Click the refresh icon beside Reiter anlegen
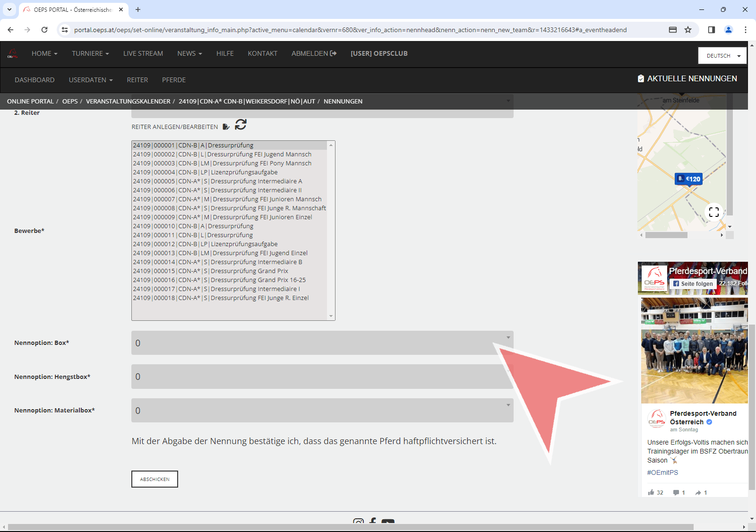The width and height of the screenshot is (756, 532). coord(241,125)
